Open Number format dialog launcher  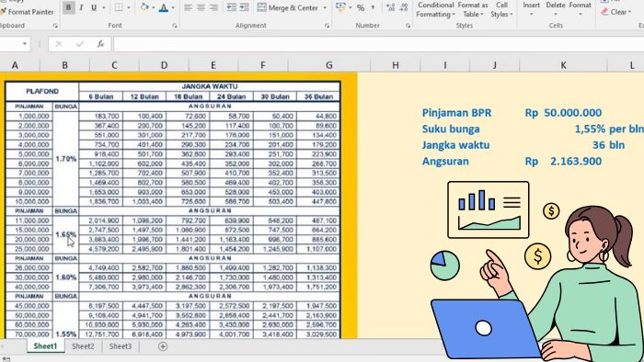408,26
